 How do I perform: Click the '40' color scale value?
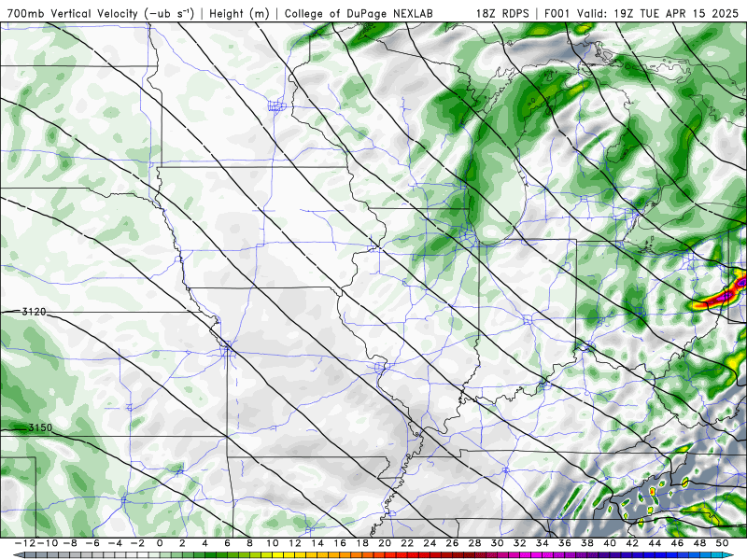610,543
